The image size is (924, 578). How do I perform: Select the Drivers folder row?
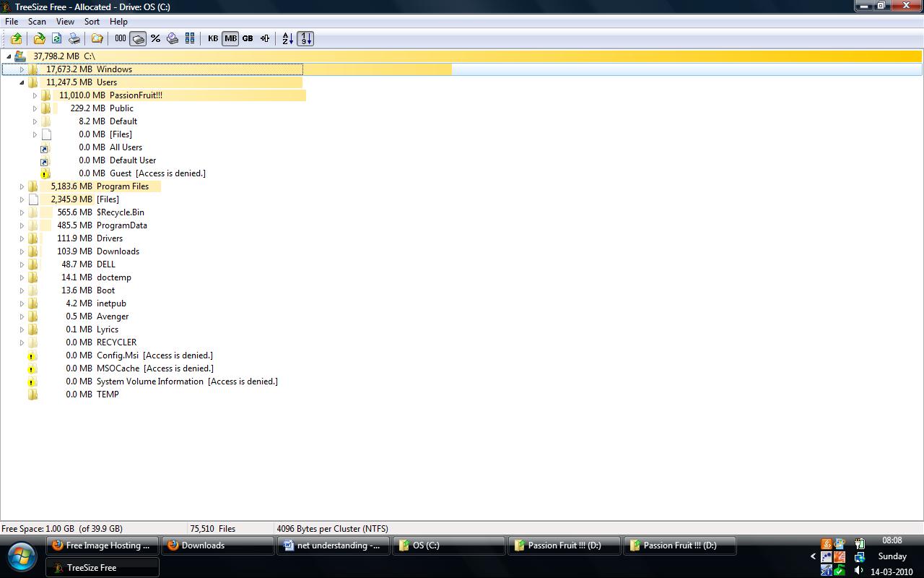coord(462,238)
